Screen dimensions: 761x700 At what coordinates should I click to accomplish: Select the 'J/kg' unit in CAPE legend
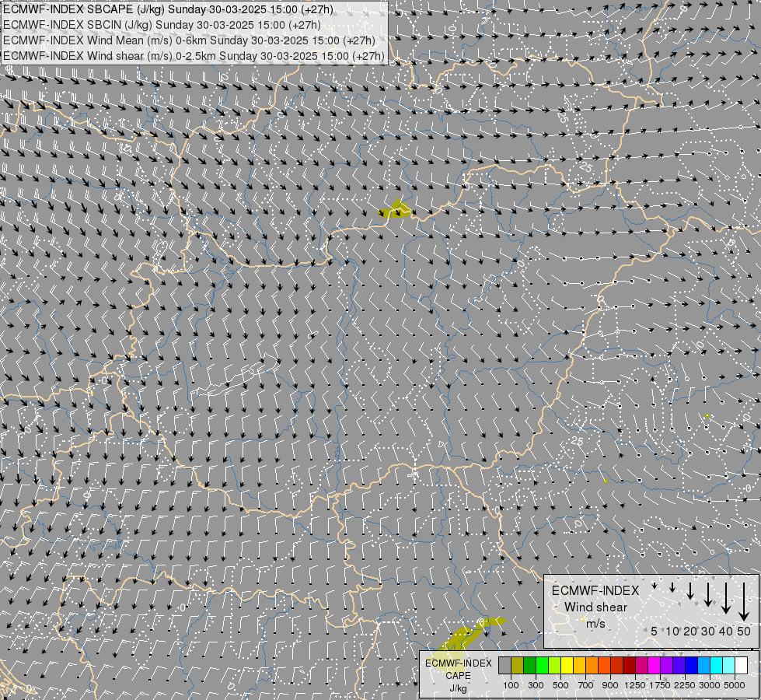point(458,688)
